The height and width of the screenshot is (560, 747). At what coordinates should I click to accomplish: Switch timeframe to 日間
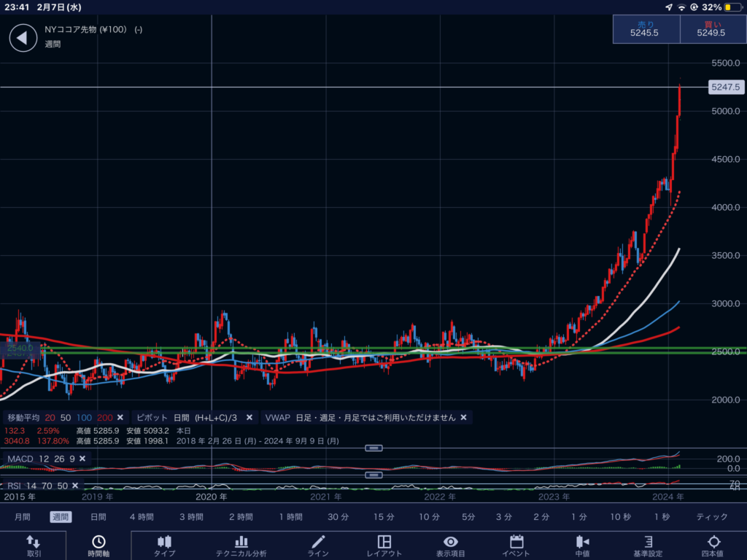click(x=98, y=517)
